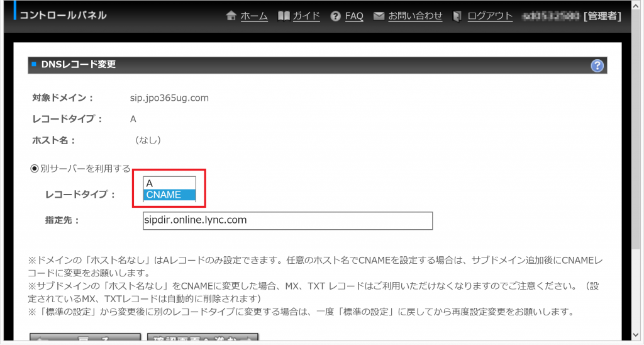Click the guide book icon

coord(284,16)
